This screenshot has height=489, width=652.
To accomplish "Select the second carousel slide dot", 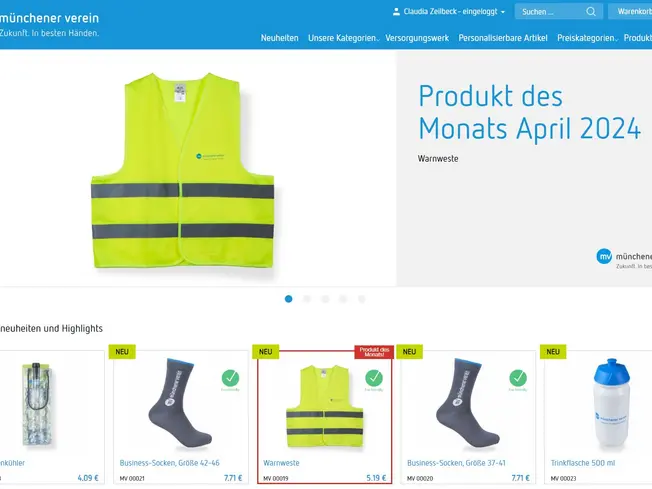I will coord(307,299).
